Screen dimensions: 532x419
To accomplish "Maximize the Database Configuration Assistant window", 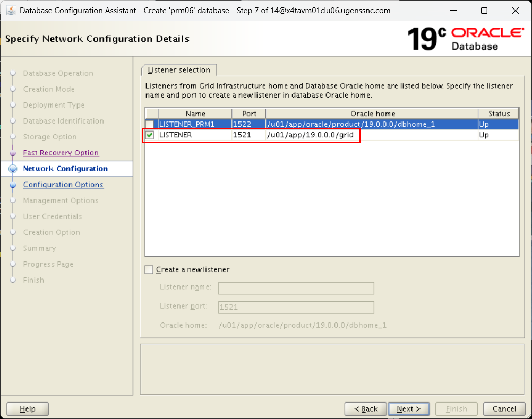I will tap(484, 11).
